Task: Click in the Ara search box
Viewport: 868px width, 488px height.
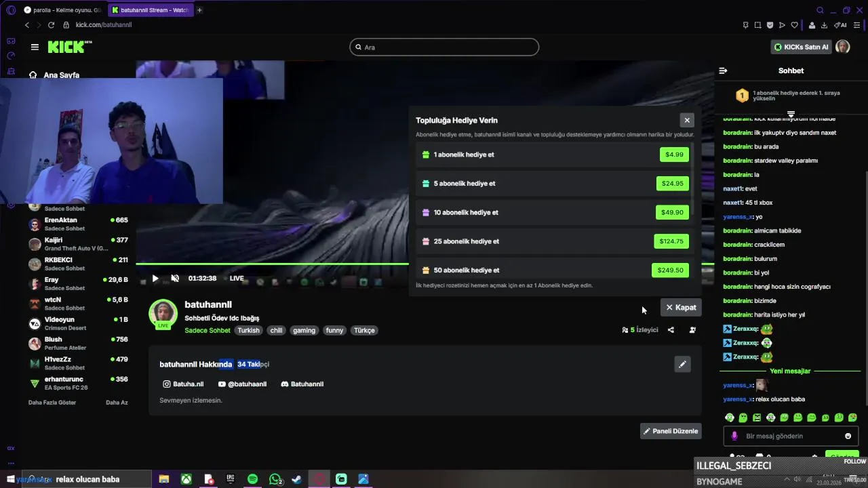Action: [444, 47]
